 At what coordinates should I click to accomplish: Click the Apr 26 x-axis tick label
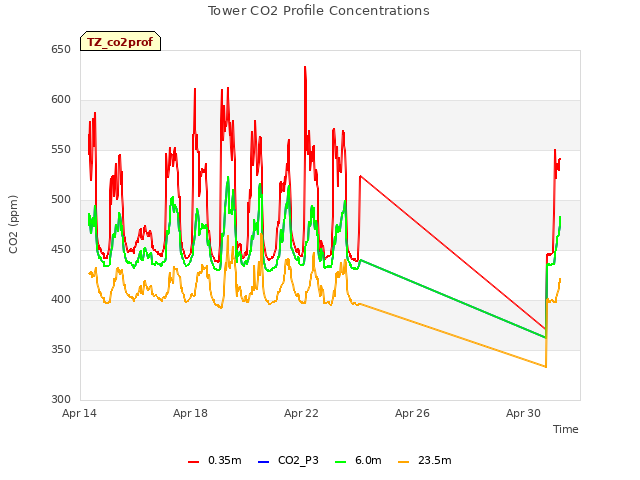point(412,413)
